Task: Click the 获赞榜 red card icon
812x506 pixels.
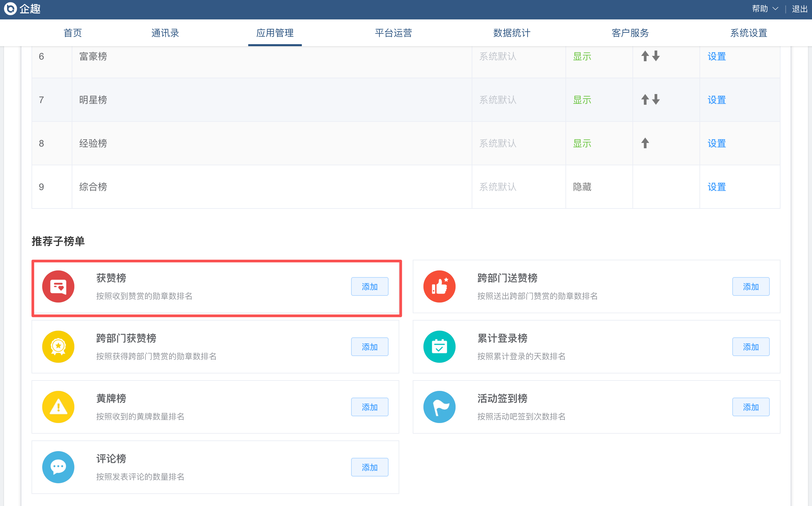Action: click(x=58, y=286)
